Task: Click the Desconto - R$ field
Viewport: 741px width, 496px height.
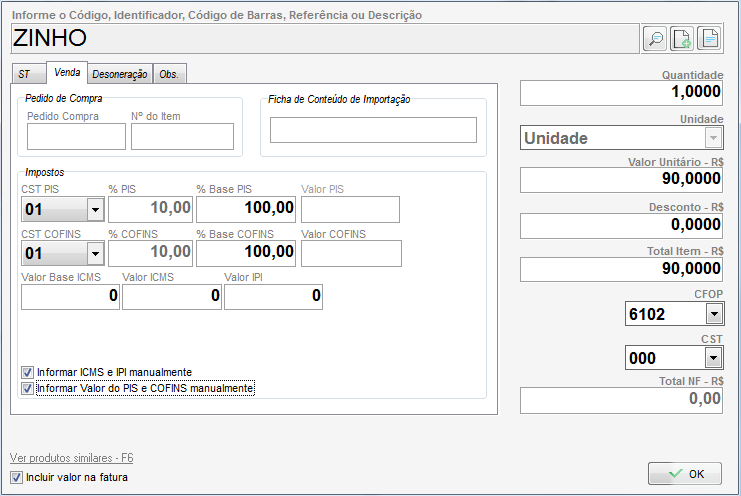Action: tap(621, 225)
